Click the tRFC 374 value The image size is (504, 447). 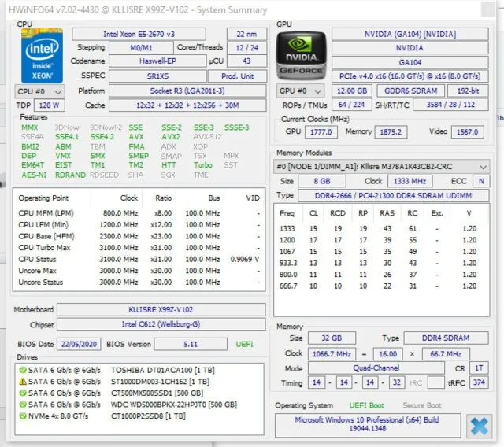pos(479,382)
